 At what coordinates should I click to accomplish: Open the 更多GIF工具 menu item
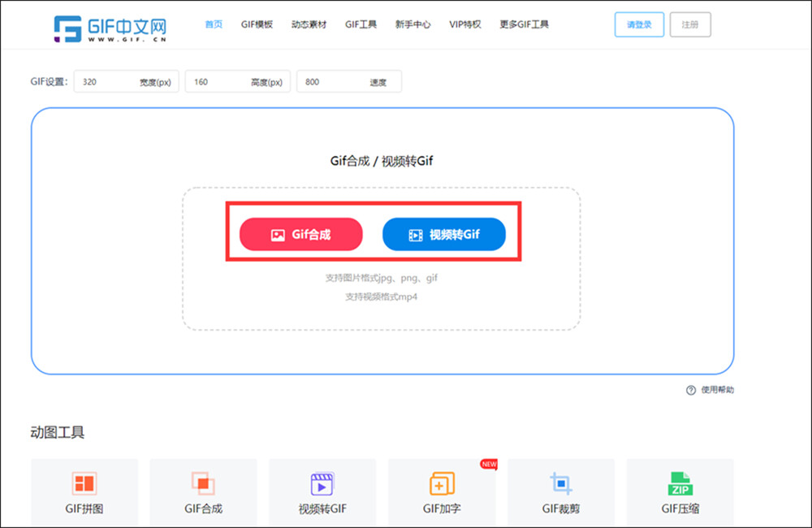pos(524,24)
